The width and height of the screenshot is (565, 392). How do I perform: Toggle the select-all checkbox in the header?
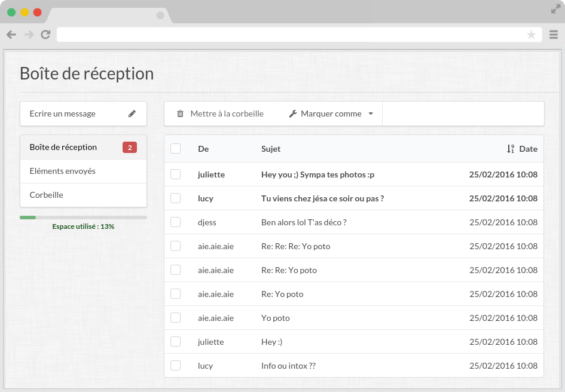pyautogui.click(x=175, y=149)
